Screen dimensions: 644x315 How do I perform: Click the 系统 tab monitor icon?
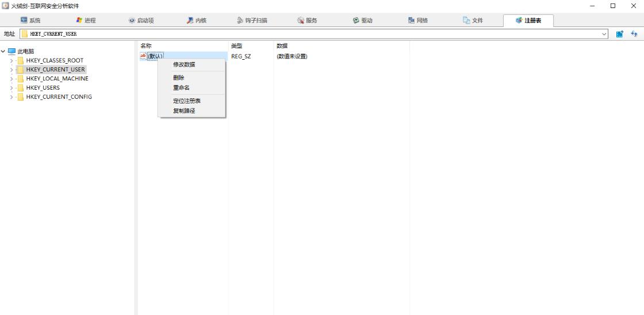(24, 20)
